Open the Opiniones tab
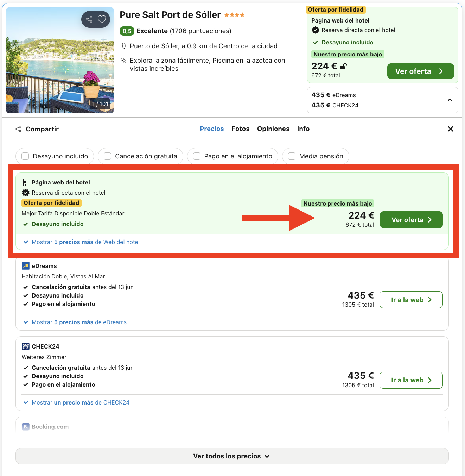The width and height of the screenshot is (465, 476). [x=273, y=129]
